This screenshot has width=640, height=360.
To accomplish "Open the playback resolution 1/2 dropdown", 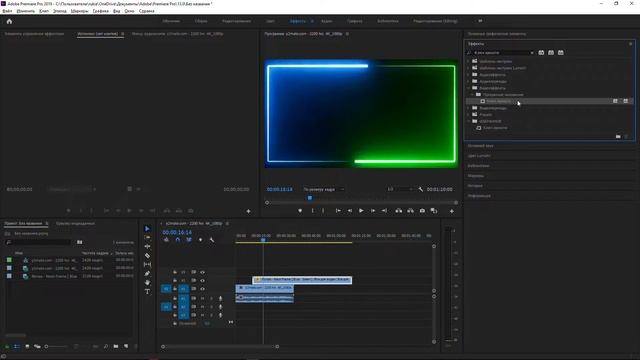I will (400, 189).
